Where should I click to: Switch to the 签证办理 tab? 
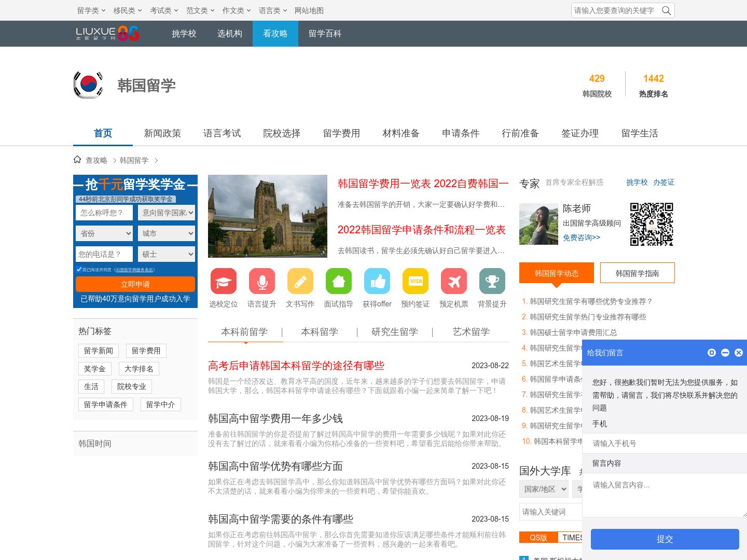coord(580,133)
